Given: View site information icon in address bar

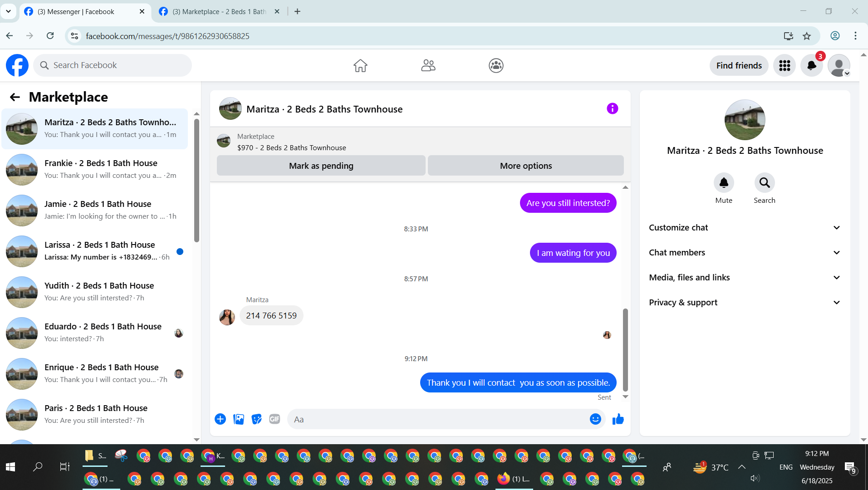Looking at the screenshot, I should pyautogui.click(x=74, y=36).
